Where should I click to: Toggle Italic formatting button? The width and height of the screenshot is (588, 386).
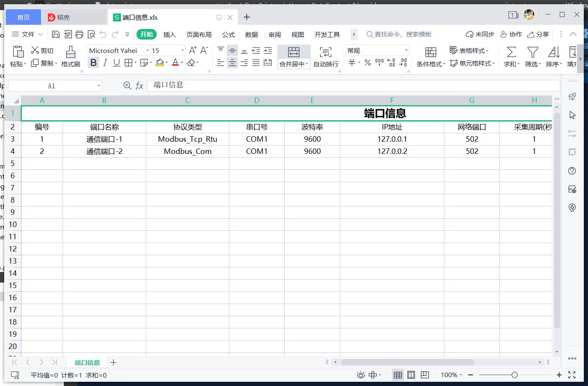(105, 63)
